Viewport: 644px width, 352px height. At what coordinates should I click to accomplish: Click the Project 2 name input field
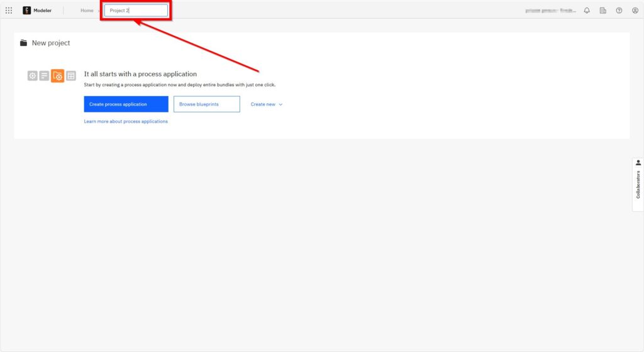coord(136,11)
